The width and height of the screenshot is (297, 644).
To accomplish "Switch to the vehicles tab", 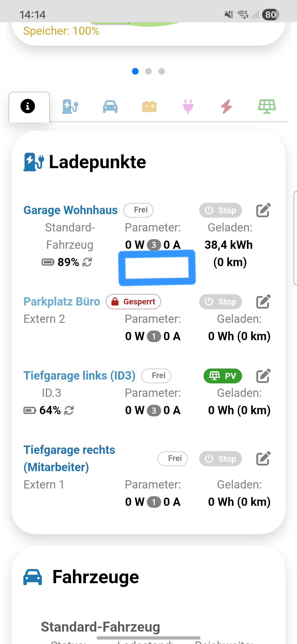I will coord(110,107).
